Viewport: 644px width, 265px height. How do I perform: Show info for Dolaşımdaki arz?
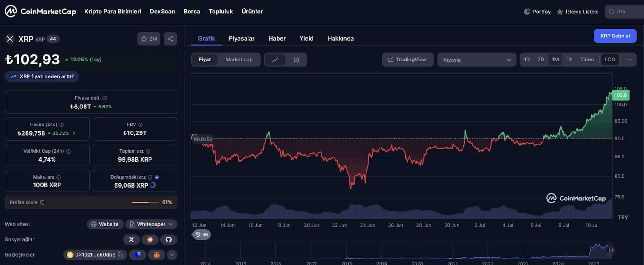[150, 177]
